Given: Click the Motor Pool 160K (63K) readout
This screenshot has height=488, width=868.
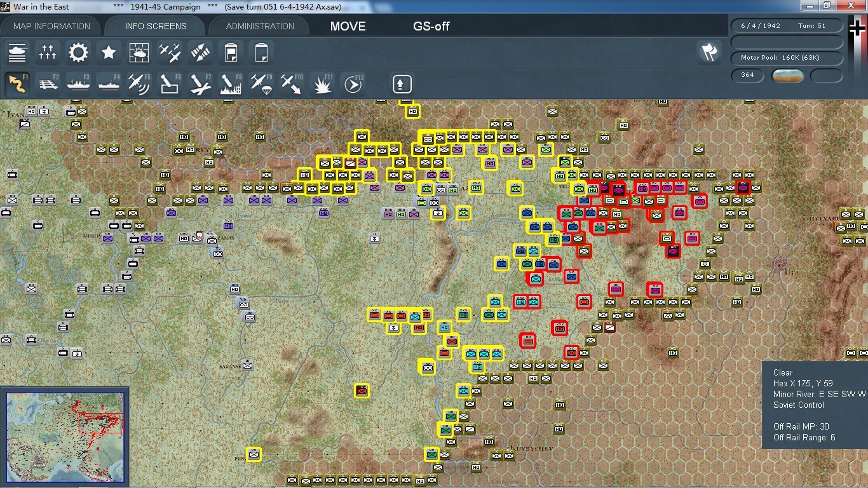Looking at the screenshot, I should pyautogui.click(x=787, y=58).
